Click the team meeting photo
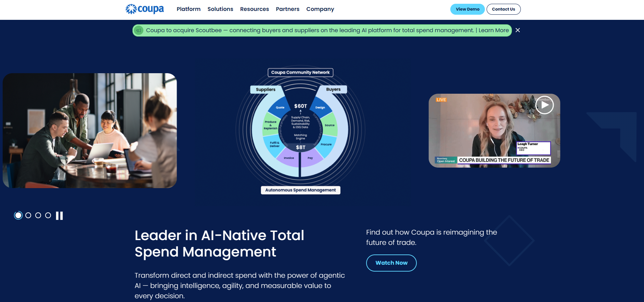 click(x=90, y=131)
